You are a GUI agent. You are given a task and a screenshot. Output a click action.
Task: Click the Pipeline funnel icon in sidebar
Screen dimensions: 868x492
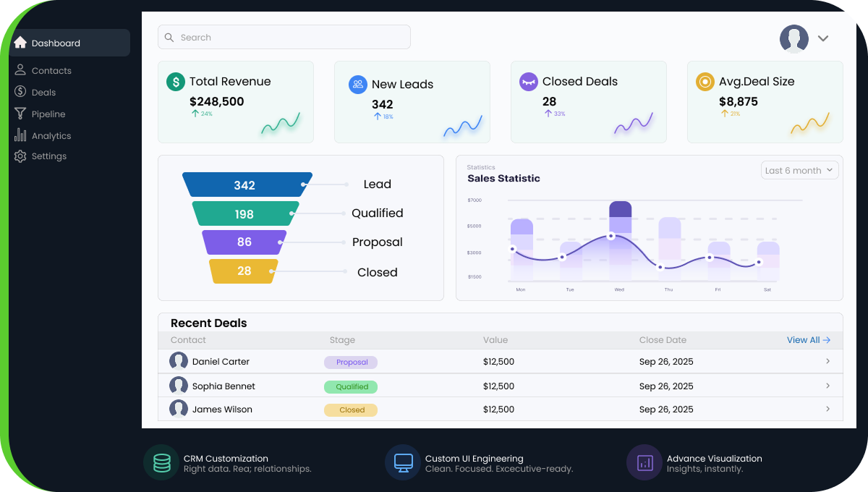20,114
